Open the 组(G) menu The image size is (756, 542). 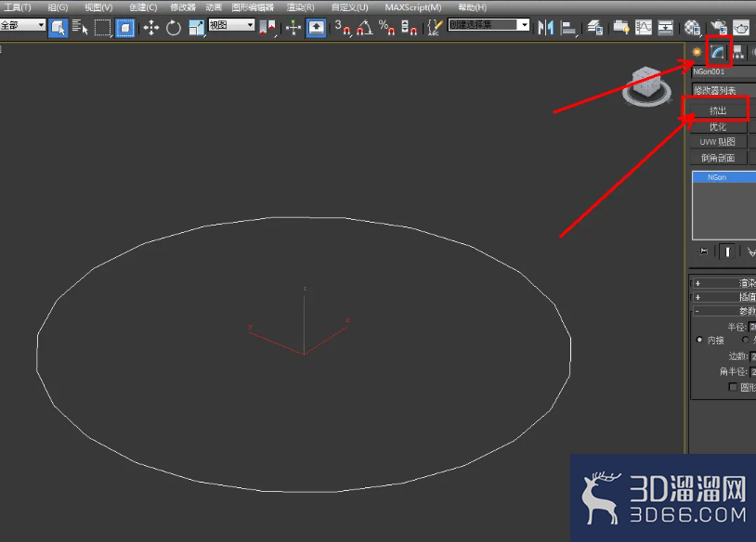(58, 7)
